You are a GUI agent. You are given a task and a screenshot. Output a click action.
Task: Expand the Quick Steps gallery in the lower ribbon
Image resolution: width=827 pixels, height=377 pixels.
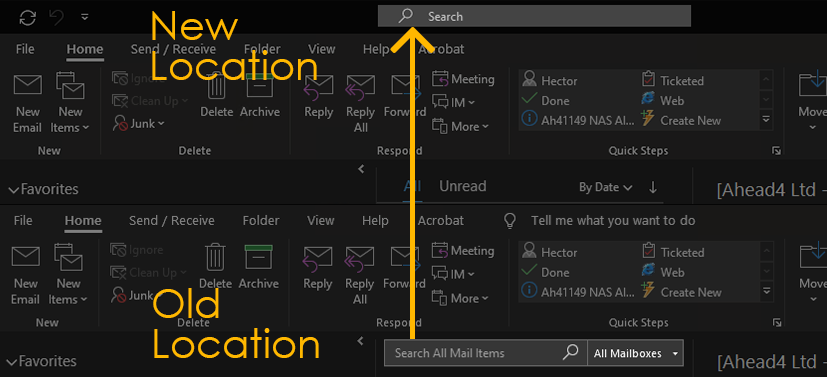click(766, 292)
